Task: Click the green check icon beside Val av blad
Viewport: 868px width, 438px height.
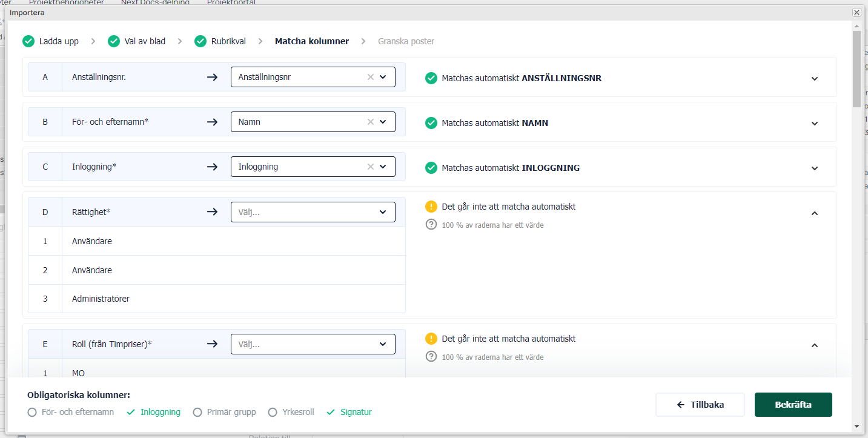Action: (114, 41)
